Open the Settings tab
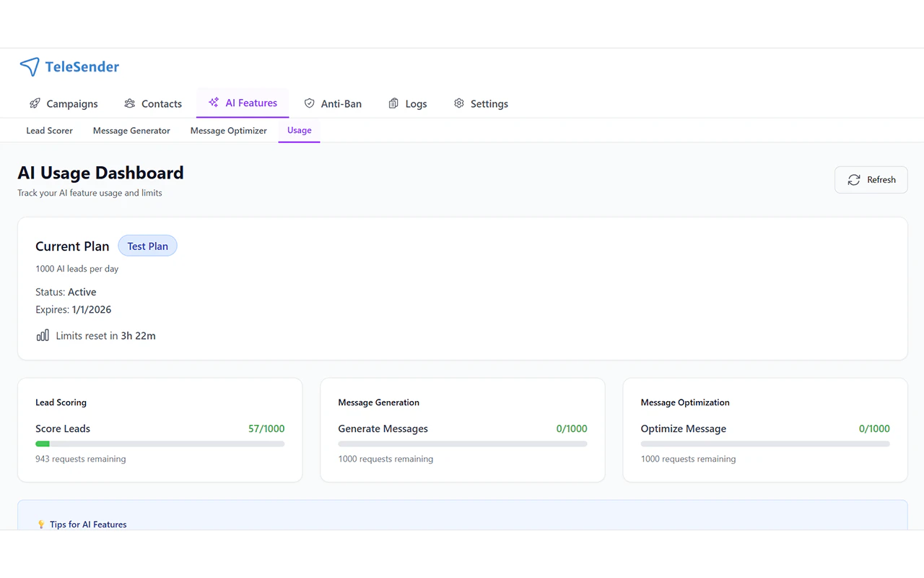Viewport: 924px width, 578px height. pyautogui.click(x=481, y=103)
